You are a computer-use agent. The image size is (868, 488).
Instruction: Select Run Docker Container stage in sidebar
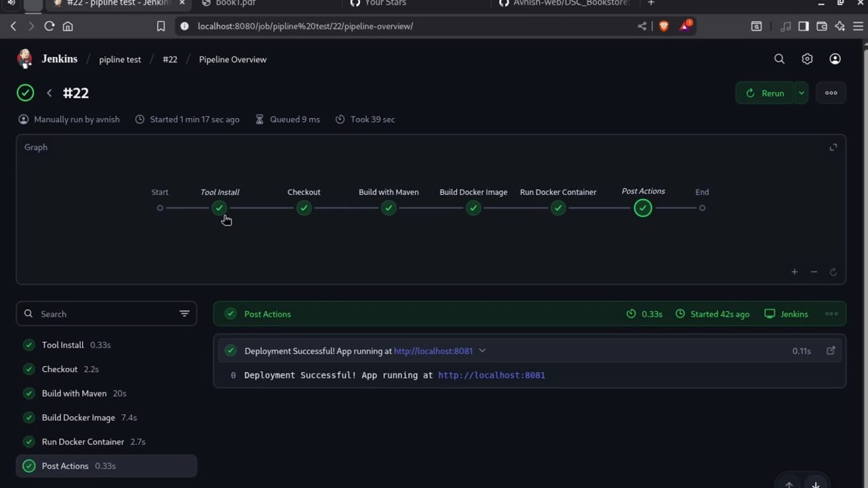pyautogui.click(x=106, y=442)
